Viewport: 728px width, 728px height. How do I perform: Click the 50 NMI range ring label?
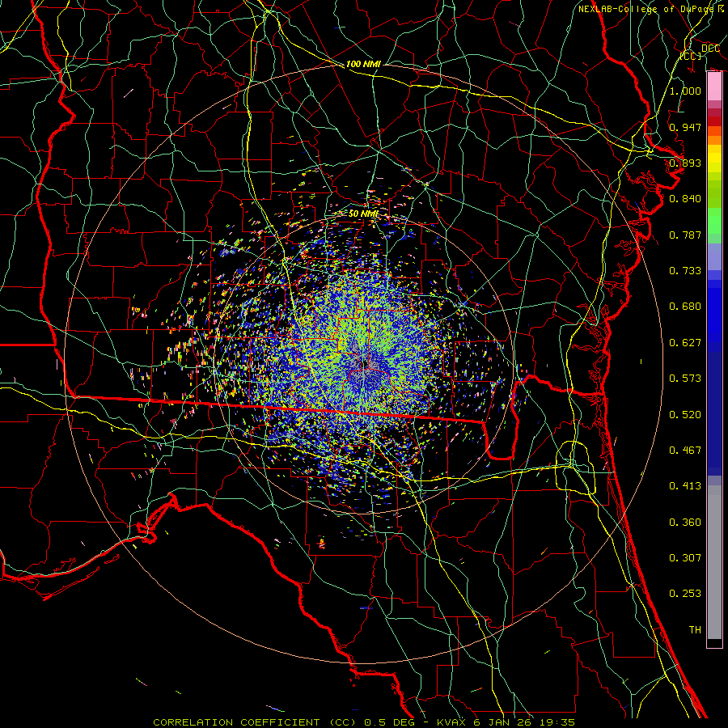pyautogui.click(x=363, y=214)
